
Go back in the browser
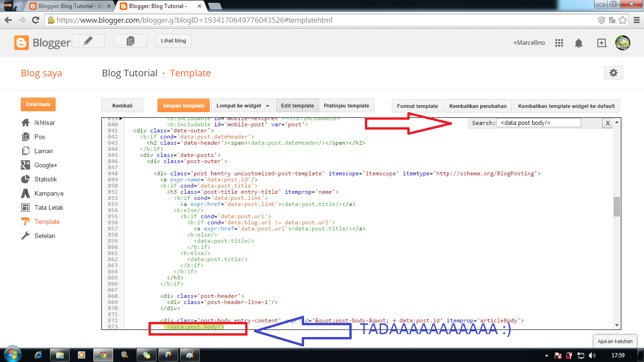8,20
